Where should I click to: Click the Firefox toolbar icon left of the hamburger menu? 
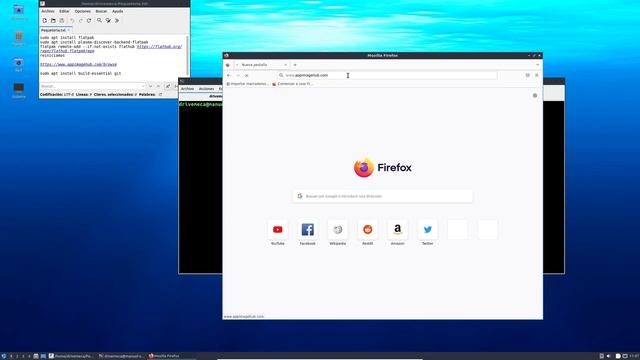(x=527, y=76)
